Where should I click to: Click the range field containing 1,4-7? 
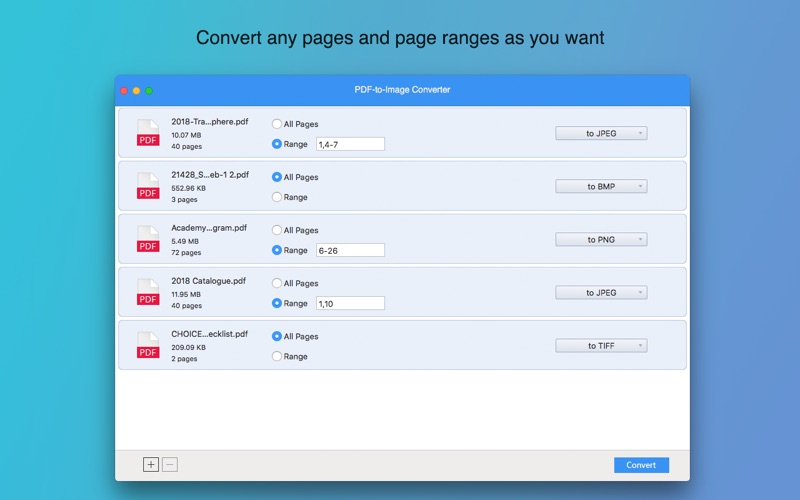click(x=350, y=144)
